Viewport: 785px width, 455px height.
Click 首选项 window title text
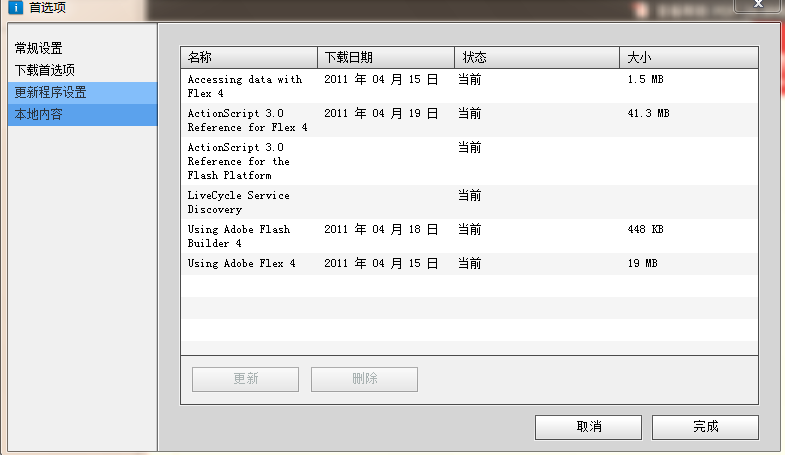pos(48,7)
